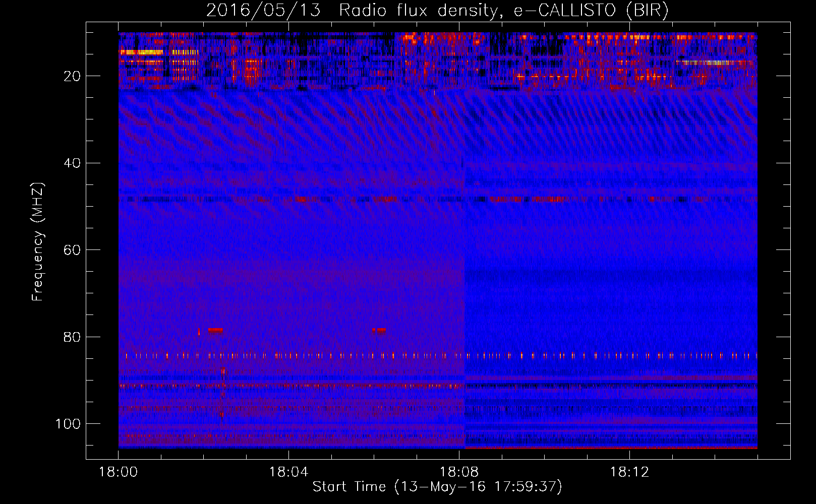Screen dimensions: 816x504
Task: Click the 'Start Time (13-May-16 17:59:37)' label
Action: (437, 487)
